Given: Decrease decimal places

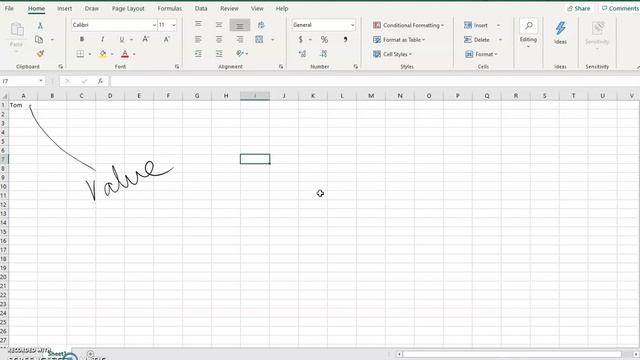Looking at the screenshot, I should pos(323,53).
